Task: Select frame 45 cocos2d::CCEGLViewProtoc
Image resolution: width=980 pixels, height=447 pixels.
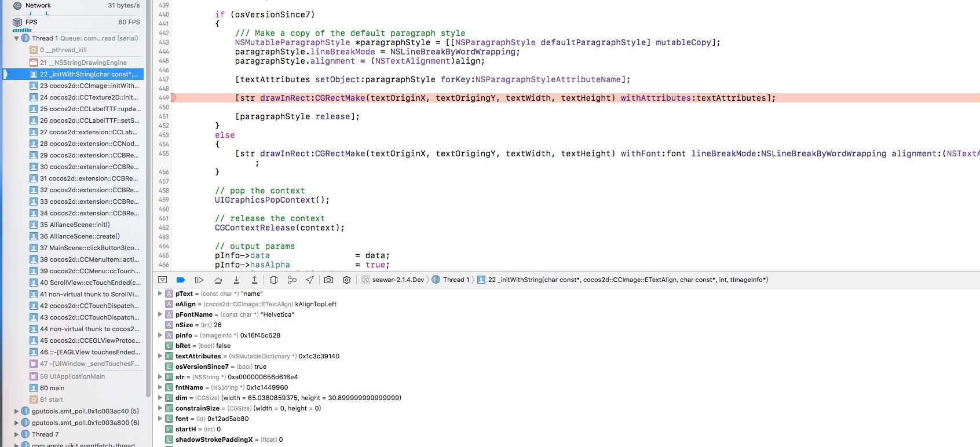Action: [73, 340]
